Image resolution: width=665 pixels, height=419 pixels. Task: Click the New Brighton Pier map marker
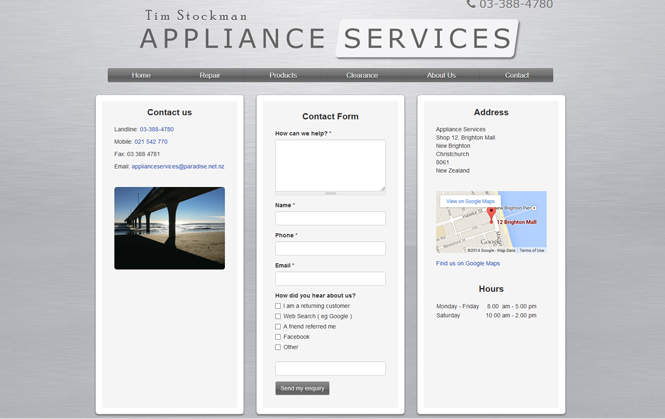point(534,208)
